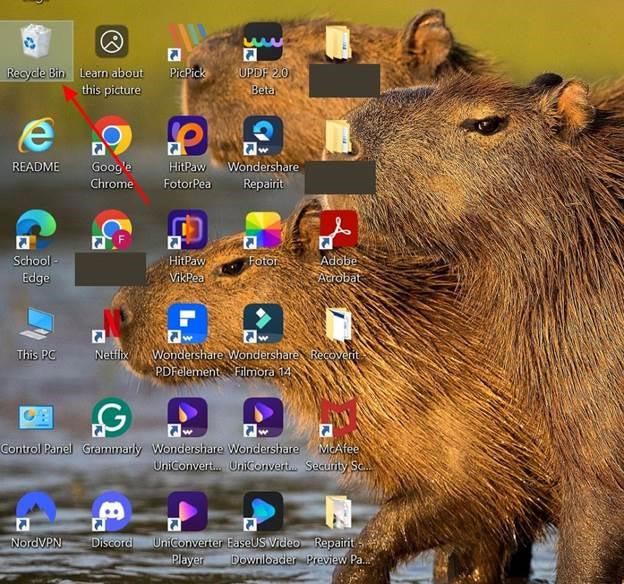Select the Recycle Bin desktop icon

pyautogui.click(x=36, y=44)
